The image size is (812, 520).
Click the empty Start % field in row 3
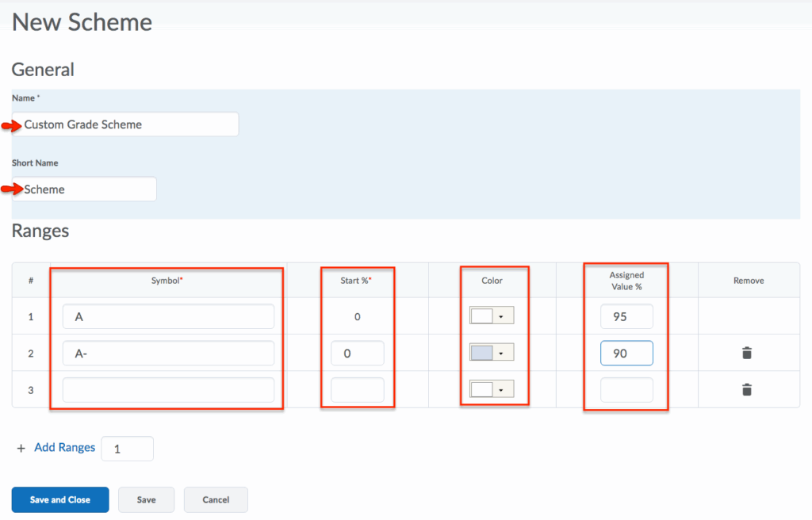357,390
